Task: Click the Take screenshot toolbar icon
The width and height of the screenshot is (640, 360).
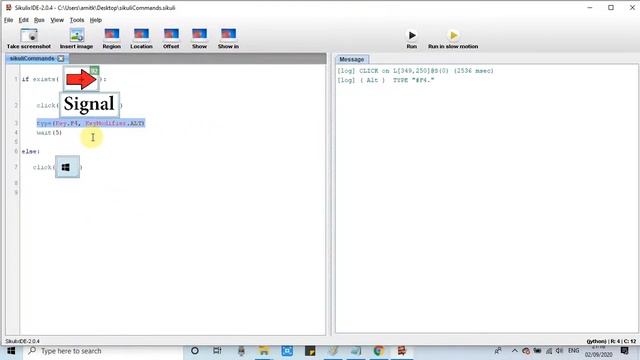Action: pos(29,39)
